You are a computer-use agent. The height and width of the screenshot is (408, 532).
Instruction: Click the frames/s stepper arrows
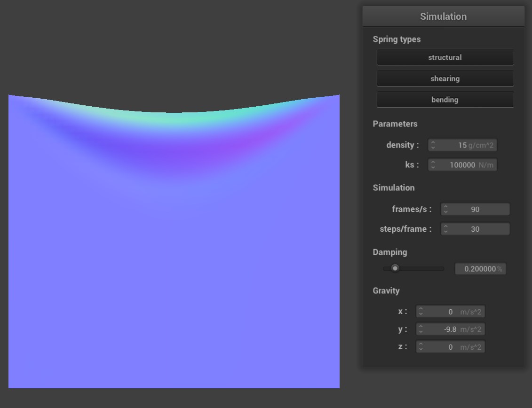coord(445,210)
